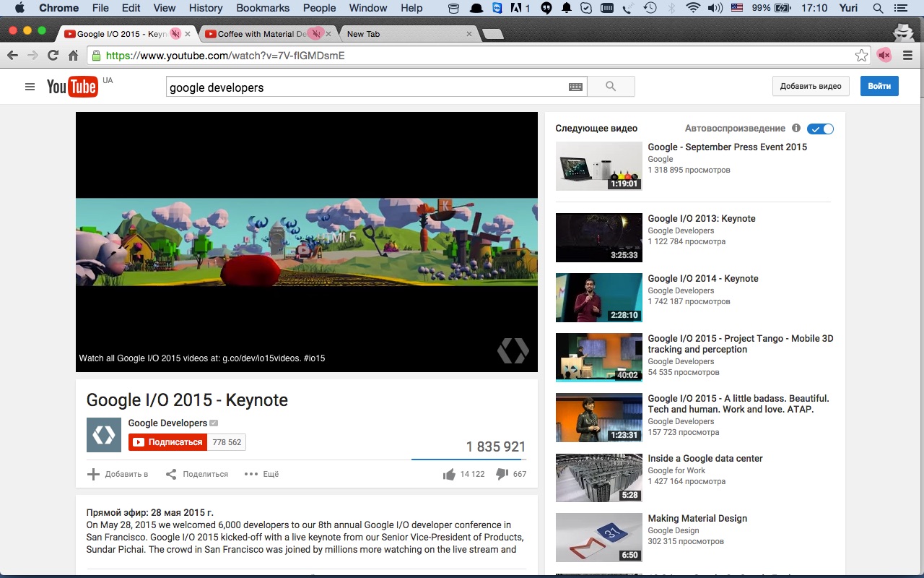Screen dimensions: 924x578
Task: Click the Войти sign-in button
Action: pyautogui.click(x=879, y=86)
